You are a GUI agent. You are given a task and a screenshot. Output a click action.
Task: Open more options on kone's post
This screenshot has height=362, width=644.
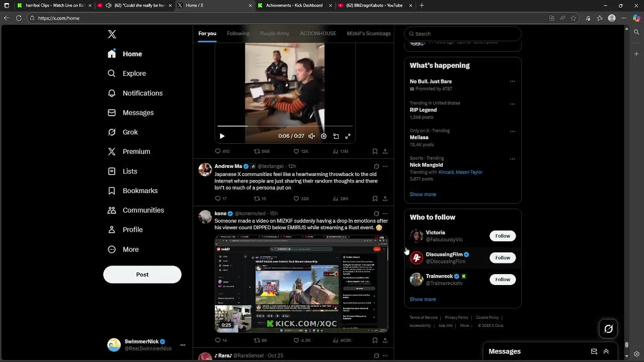coord(385,214)
